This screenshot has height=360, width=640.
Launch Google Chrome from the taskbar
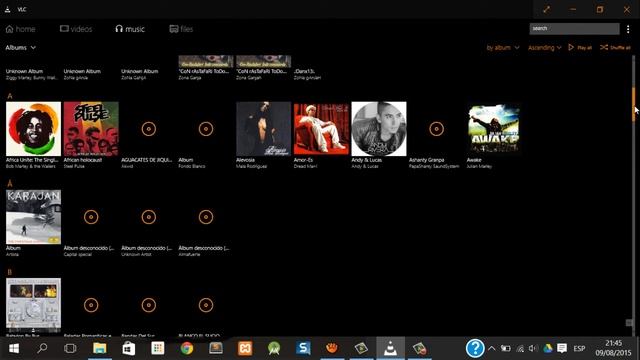(x=187, y=348)
